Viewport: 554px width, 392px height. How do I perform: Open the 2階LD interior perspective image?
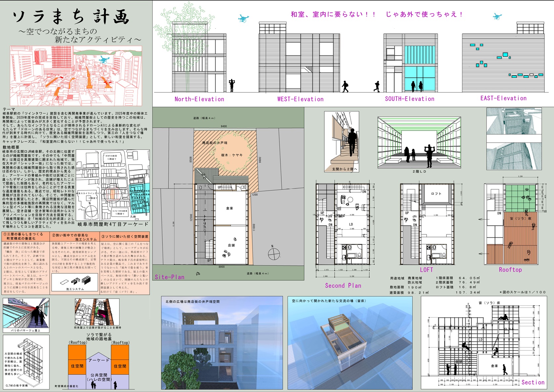(419, 142)
